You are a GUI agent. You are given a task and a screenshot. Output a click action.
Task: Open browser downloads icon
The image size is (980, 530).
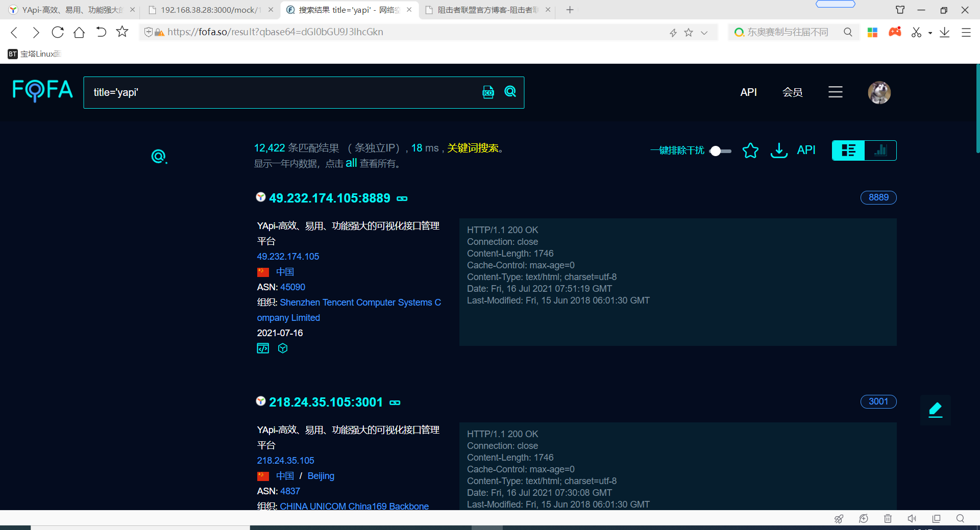[x=945, y=32]
